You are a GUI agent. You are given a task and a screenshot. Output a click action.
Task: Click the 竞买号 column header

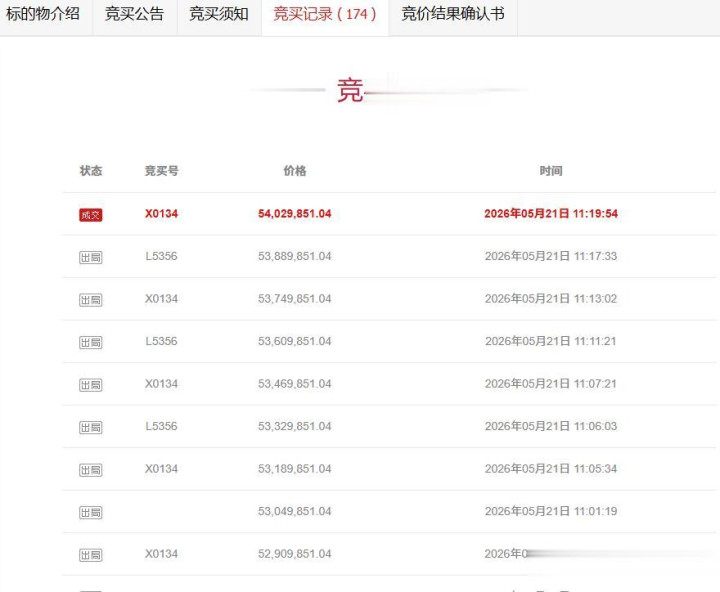162,171
